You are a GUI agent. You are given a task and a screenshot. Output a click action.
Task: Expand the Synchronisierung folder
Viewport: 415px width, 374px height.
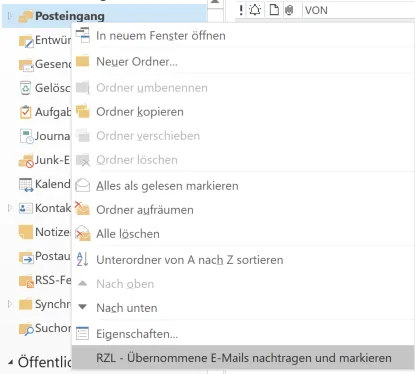pyautogui.click(x=10, y=304)
